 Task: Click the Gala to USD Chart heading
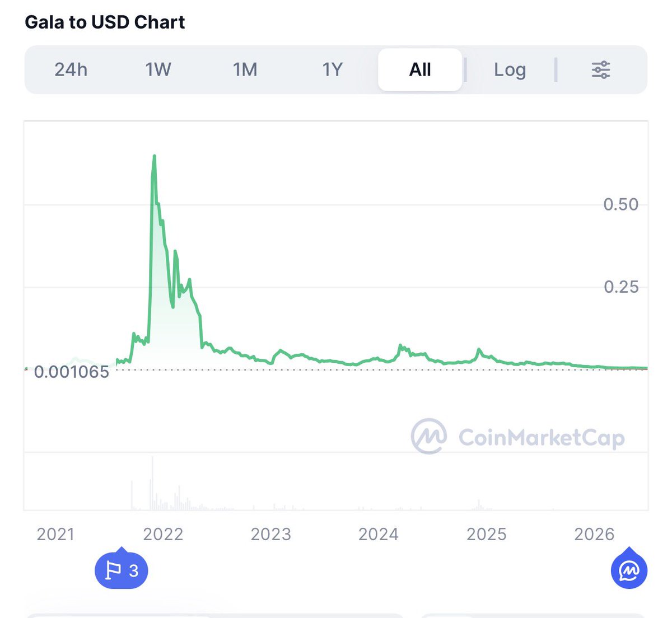[x=105, y=22]
